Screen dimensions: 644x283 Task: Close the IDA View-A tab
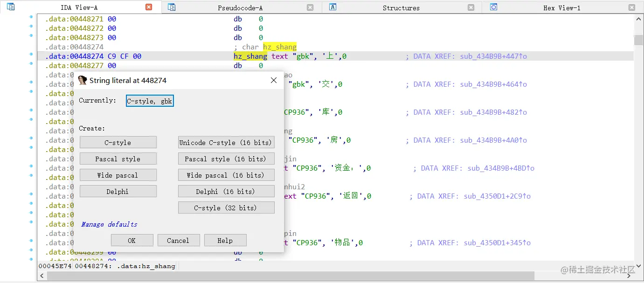click(149, 7)
